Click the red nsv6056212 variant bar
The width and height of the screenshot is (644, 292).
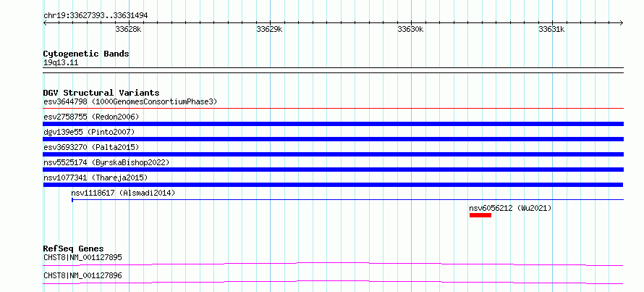point(480,215)
